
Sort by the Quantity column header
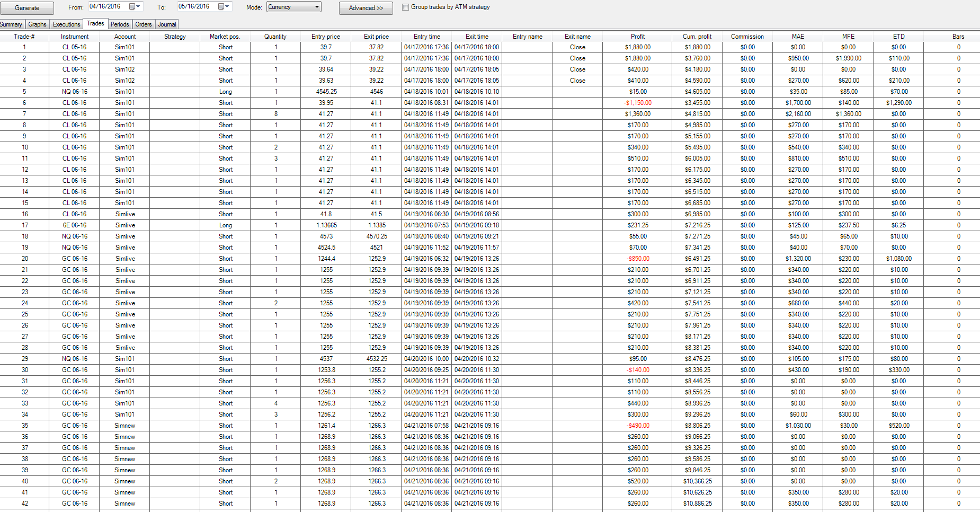tap(275, 37)
